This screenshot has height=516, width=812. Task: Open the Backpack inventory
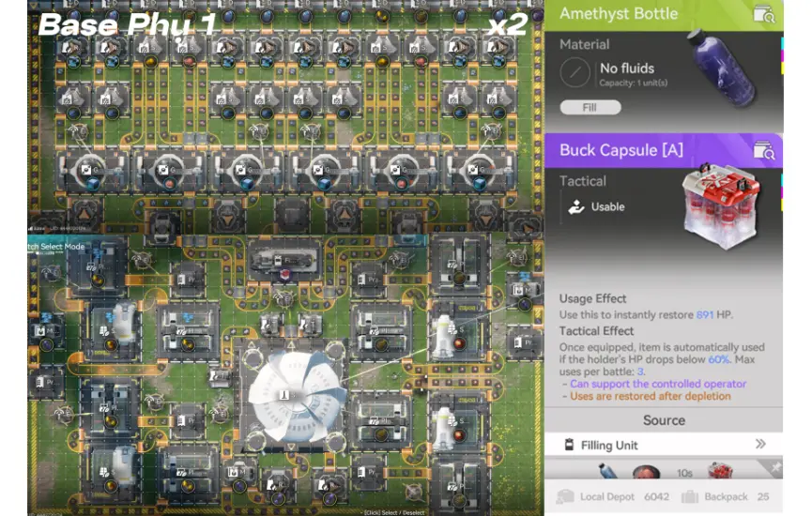(x=725, y=496)
